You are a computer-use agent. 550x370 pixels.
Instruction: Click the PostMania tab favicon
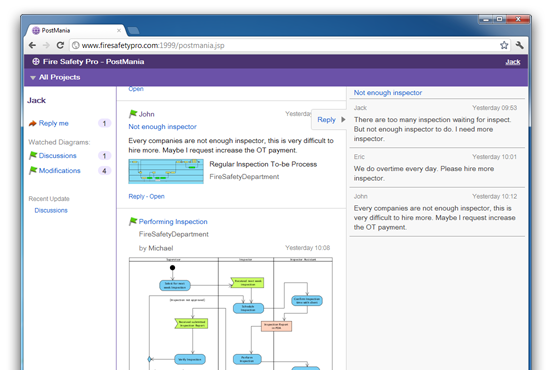point(36,31)
